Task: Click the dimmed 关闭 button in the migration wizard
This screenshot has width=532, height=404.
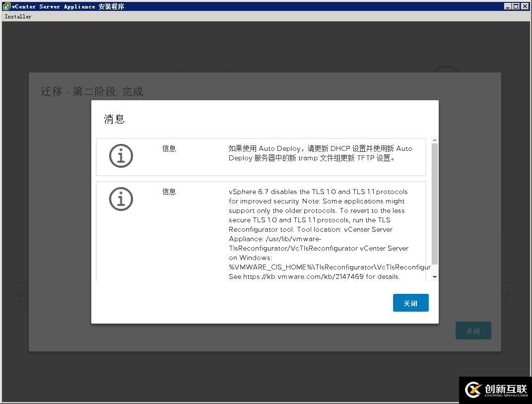Action: point(473,331)
